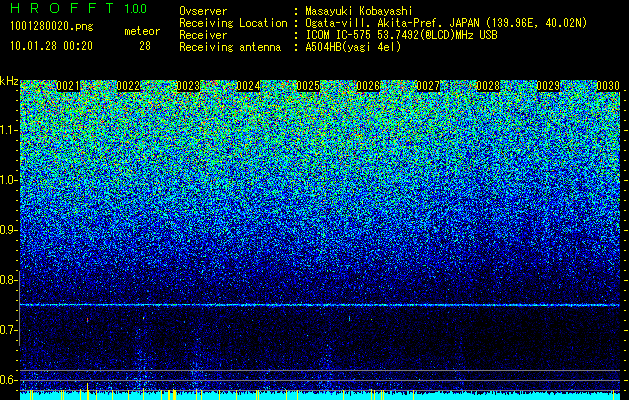
Task: Click the 'Ovserver' field label
Action: click(203, 11)
